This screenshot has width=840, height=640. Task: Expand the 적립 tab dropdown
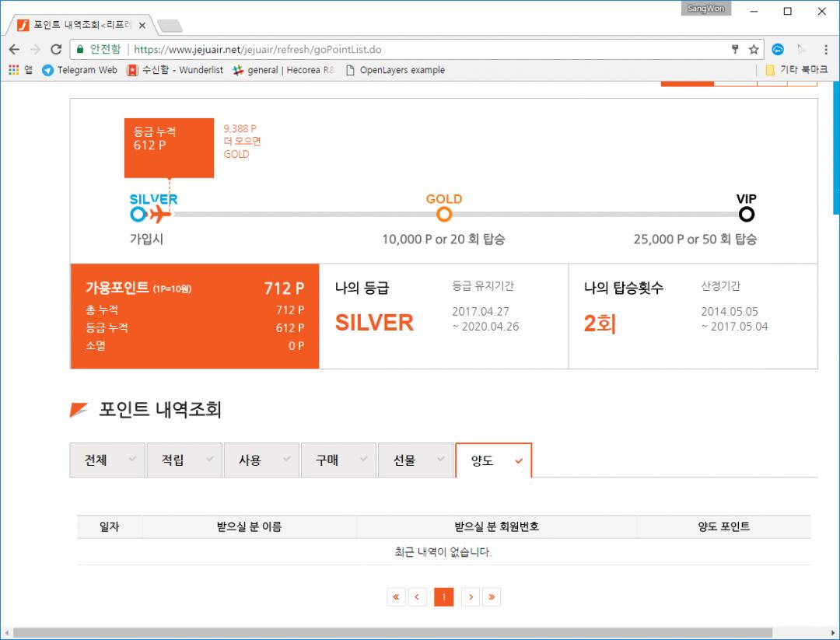(209, 460)
